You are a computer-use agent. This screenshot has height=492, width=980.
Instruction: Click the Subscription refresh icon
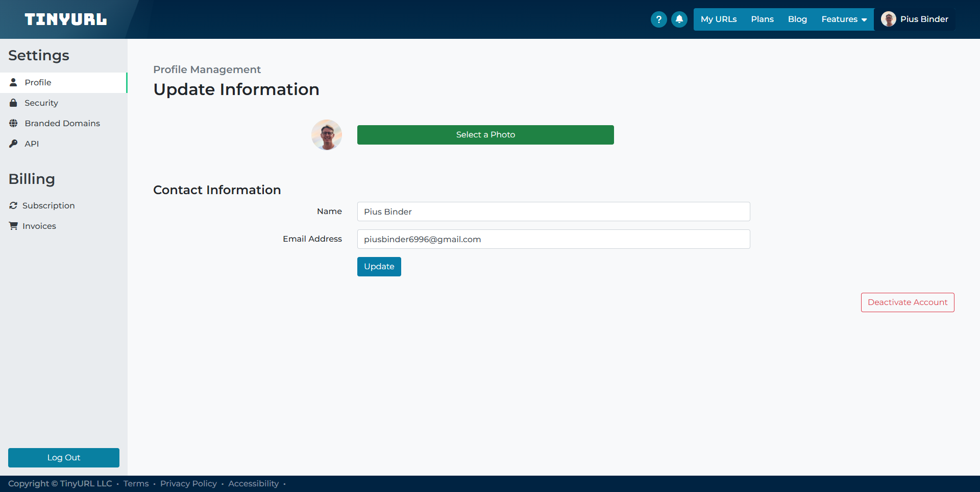click(13, 205)
